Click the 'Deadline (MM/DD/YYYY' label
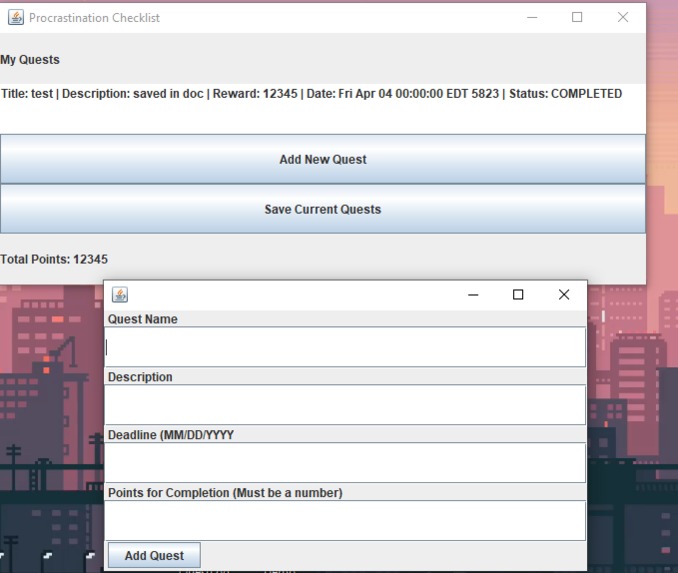Viewport: 678px width, 573px height. pos(171,435)
